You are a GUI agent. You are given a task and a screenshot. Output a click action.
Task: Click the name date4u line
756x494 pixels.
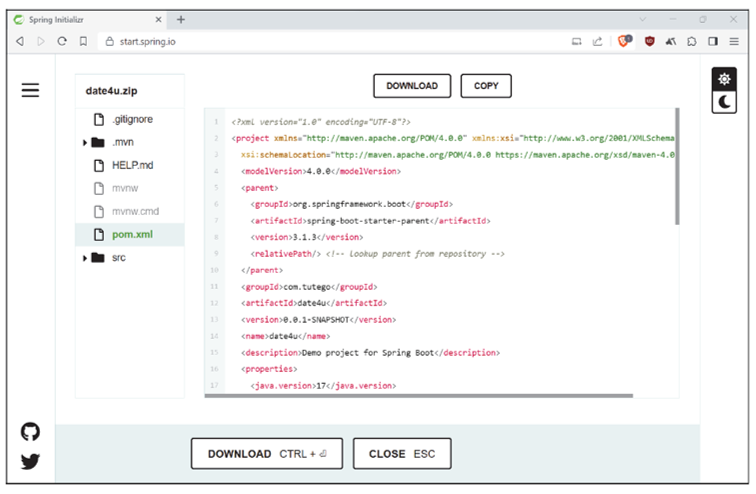[285, 336]
